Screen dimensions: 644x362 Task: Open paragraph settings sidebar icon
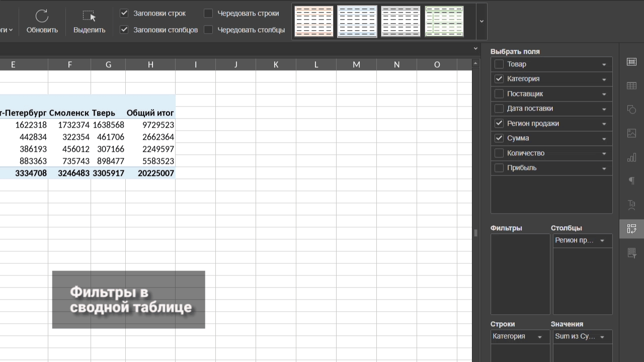pyautogui.click(x=631, y=181)
